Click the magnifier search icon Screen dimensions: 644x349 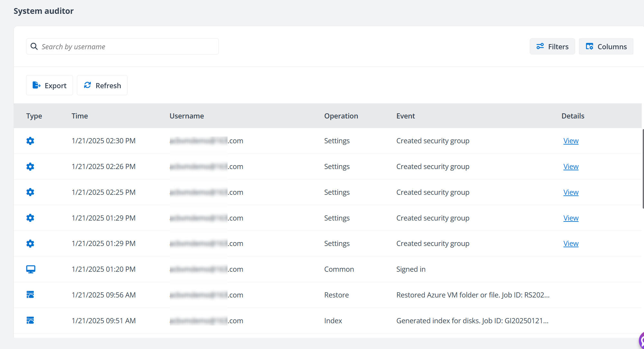pos(34,47)
